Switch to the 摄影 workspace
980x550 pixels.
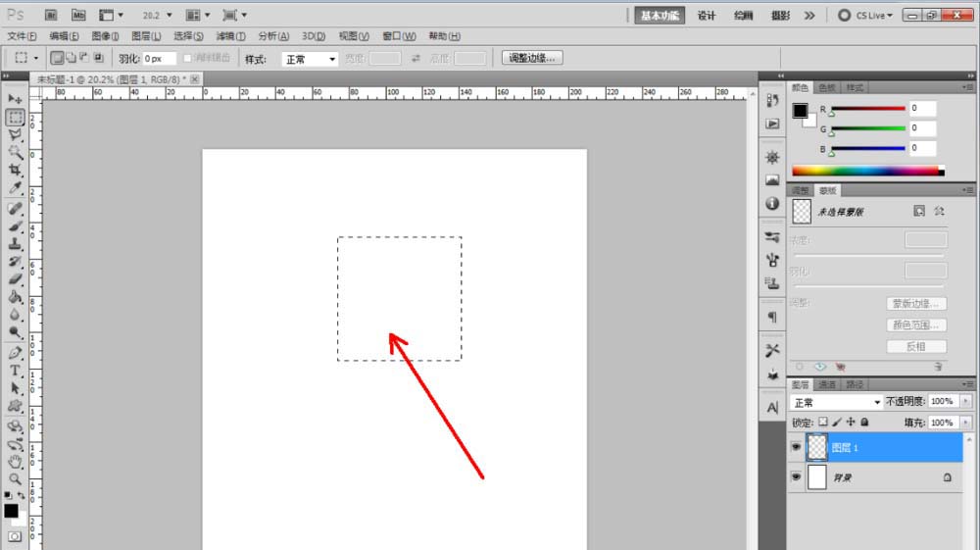tap(781, 16)
